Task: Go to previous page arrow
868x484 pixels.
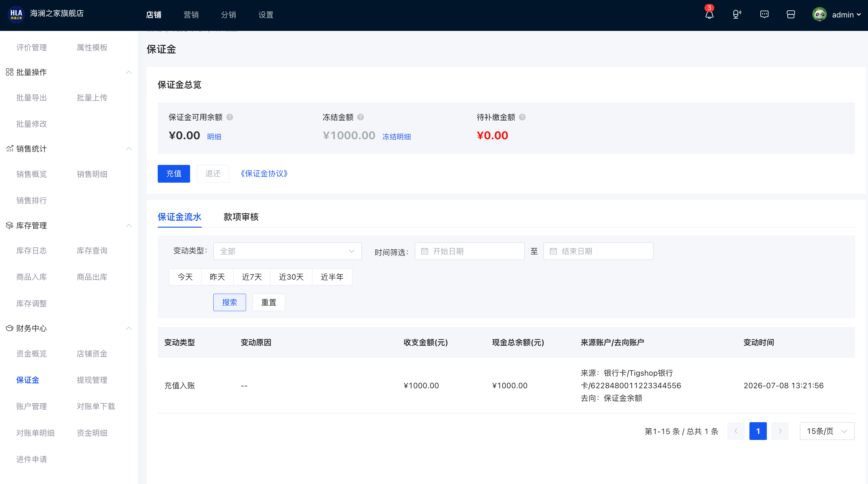Action: [736, 431]
